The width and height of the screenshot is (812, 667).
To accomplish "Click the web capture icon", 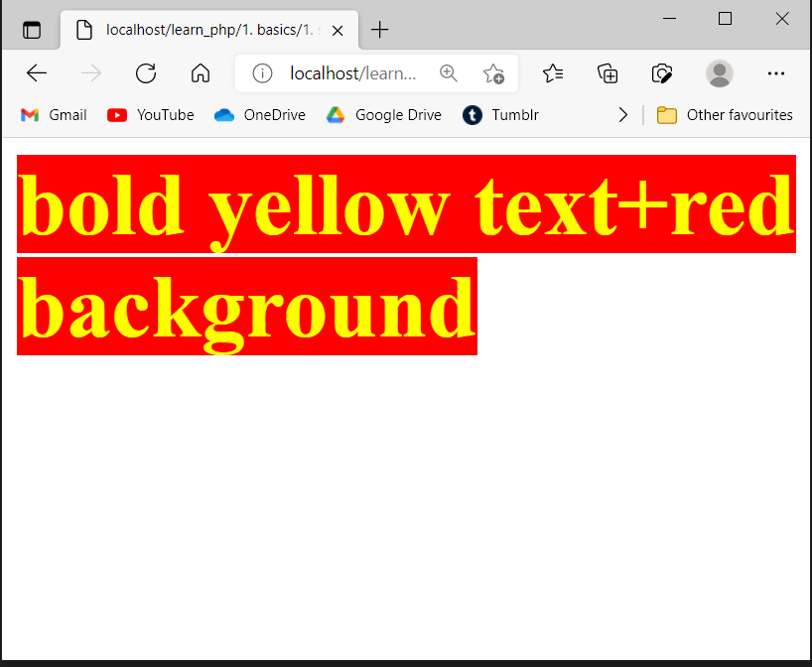I will click(662, 72).
